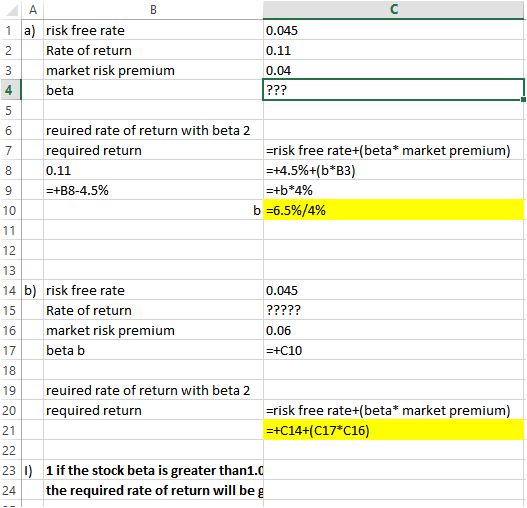Select row 24 header
The image size is (527, 508).
(10, 490)
